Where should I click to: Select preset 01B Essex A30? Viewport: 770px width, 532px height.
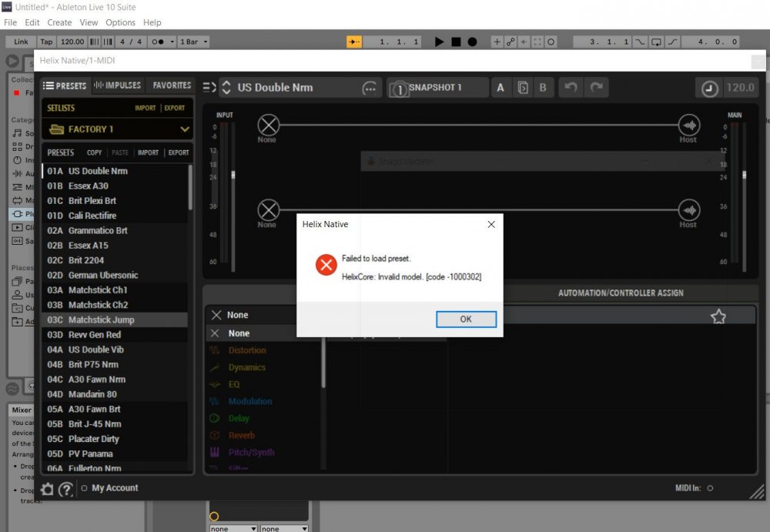click(115, 186)
